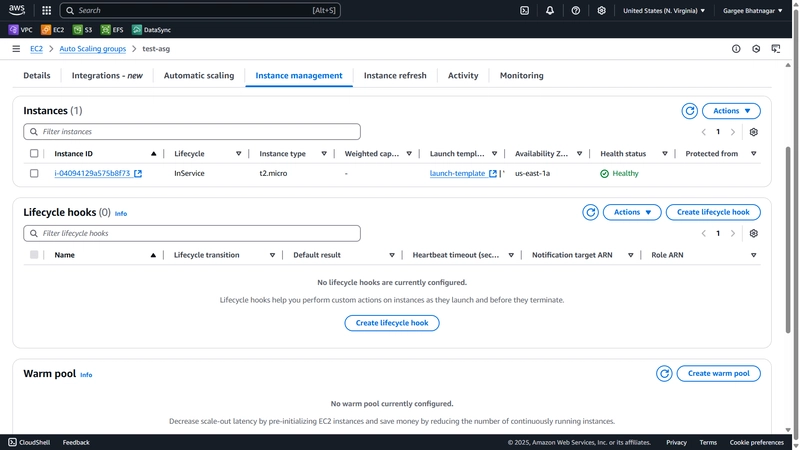800x450 pixels.
Task: Switch to the Activity tab
Action: [463, 76]
